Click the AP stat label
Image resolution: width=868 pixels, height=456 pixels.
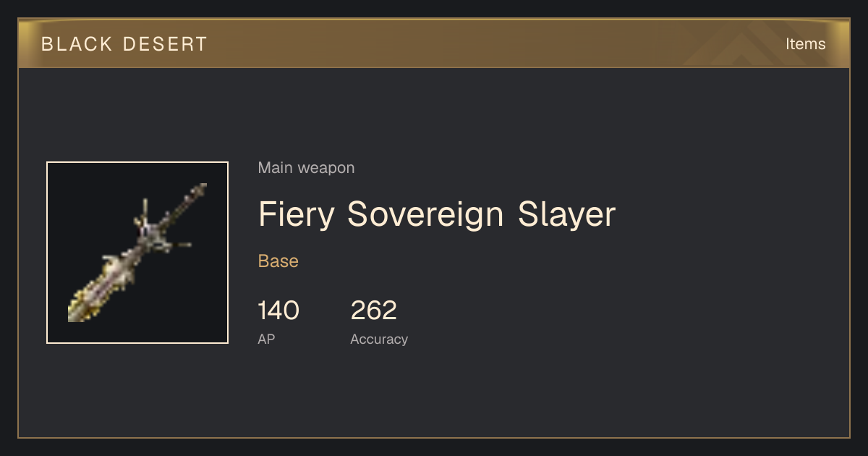coord(266,339)
